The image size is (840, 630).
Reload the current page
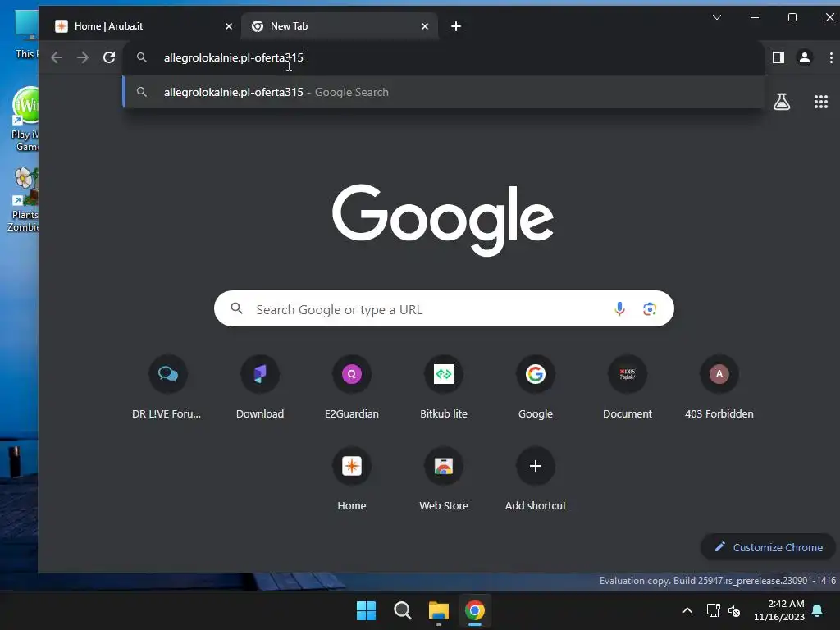coord(109,57)
